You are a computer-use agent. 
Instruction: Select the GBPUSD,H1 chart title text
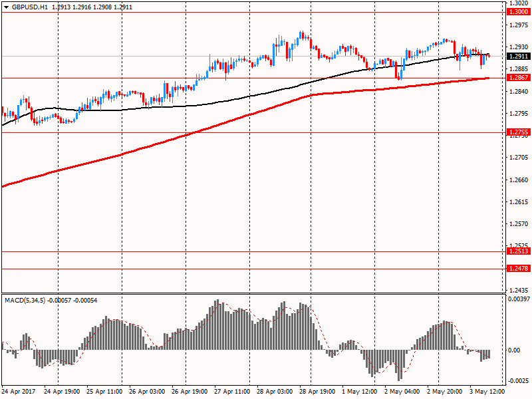(x=29, y=7)
